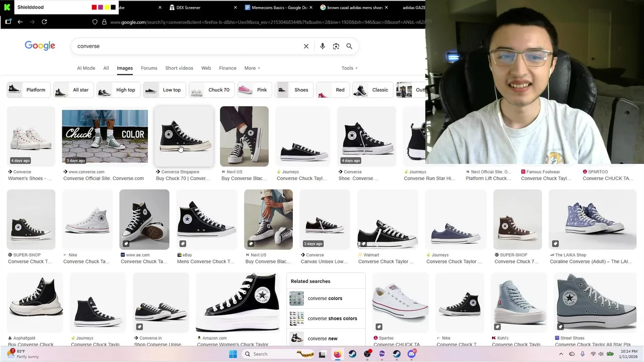Select the Web results tab
The width and height of the screenshot is (644, 362).
click(x=206, y=68)
